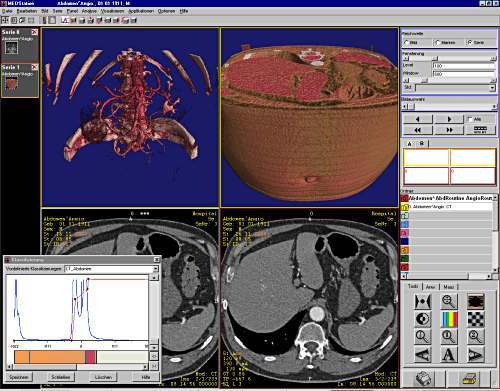Open the Hilfe menu in menu bar
The width and height of the screenshot is (500, 391).
pos(184,11)
